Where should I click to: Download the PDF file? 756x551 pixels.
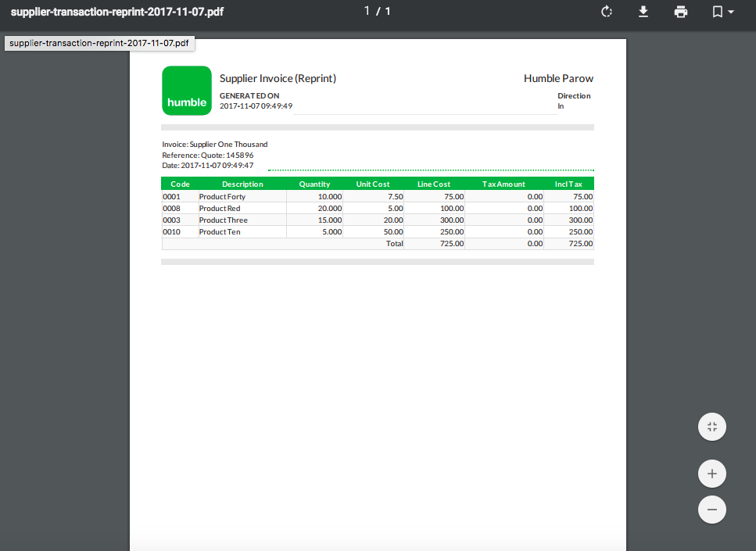click(643, 12)
